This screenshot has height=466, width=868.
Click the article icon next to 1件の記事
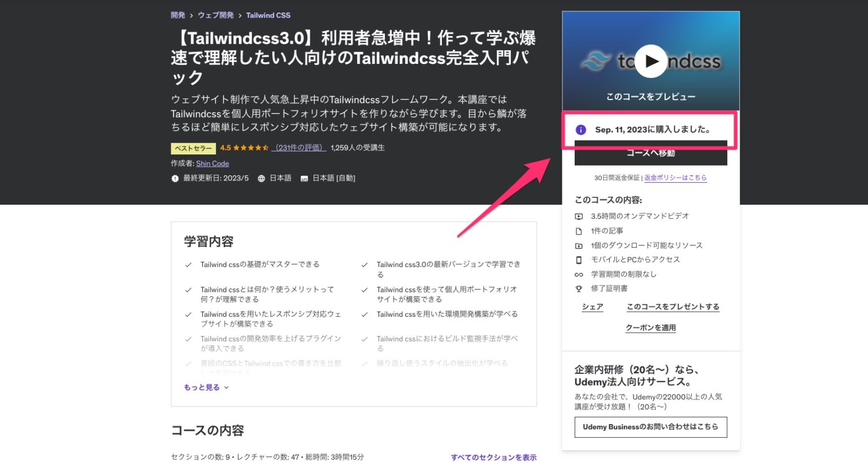tap(579, 231)
